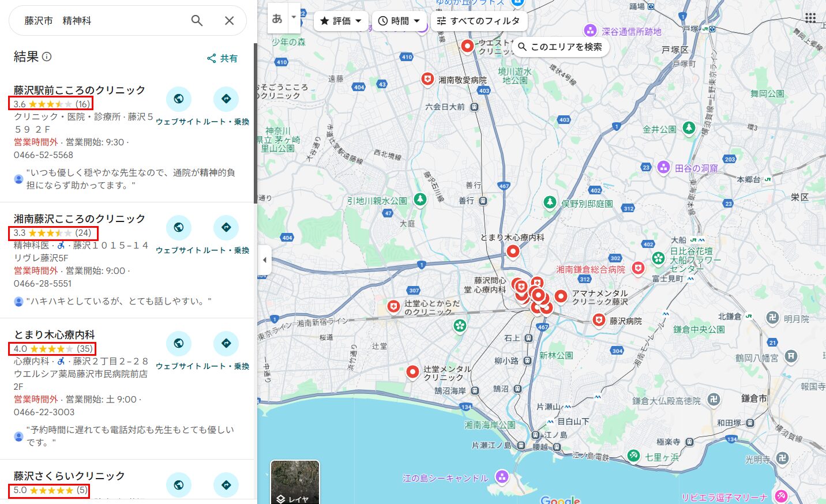
Task: Select the アマナメンタルクリニック藤沢 map pin
Action: pyautogui.click(x=561, y=296)
